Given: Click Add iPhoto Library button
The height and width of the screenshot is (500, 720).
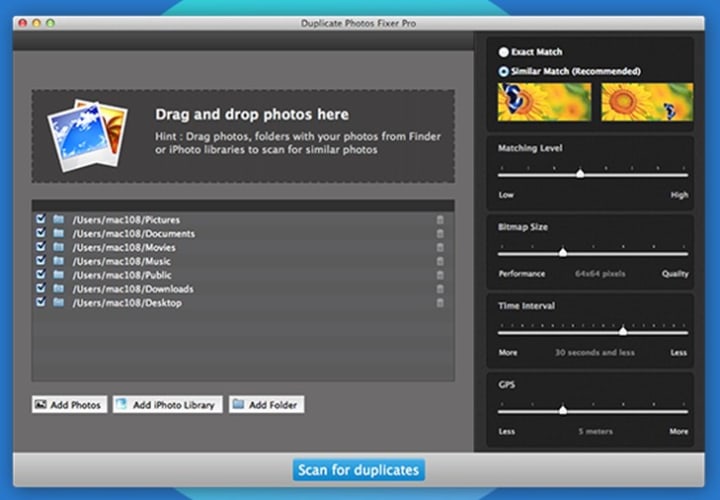Looking at the screenshot, I should pyautogui.click(x=168, y=404).
